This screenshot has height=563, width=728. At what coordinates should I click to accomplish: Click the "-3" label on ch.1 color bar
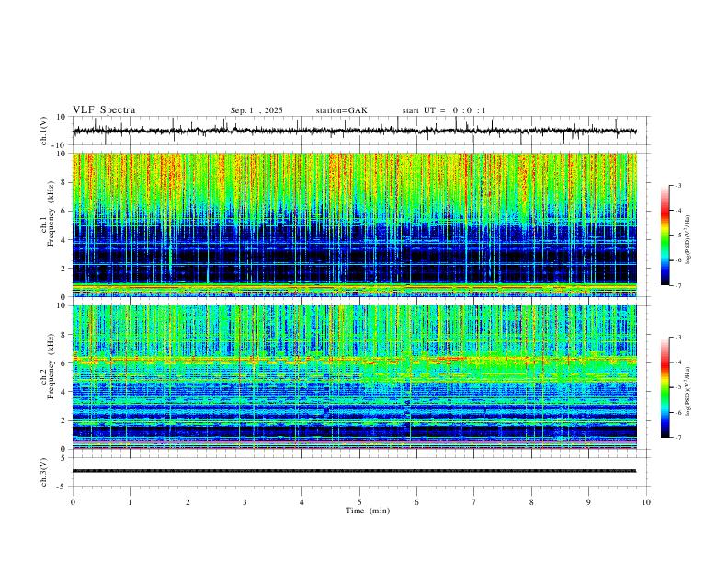(x=677, y=185)
